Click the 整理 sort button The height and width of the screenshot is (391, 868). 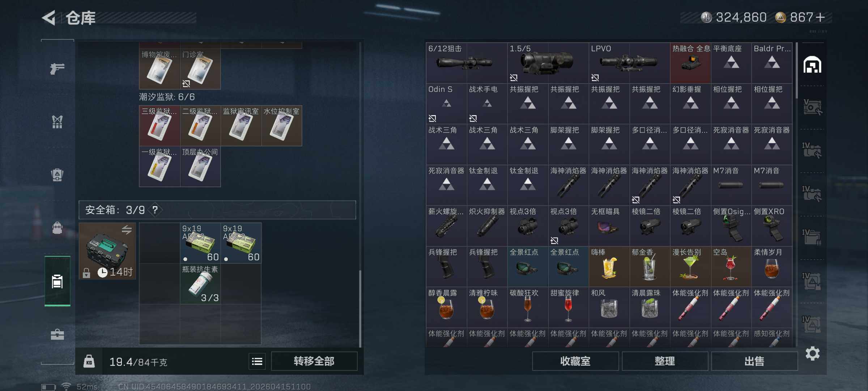click(x=665, y=361)
